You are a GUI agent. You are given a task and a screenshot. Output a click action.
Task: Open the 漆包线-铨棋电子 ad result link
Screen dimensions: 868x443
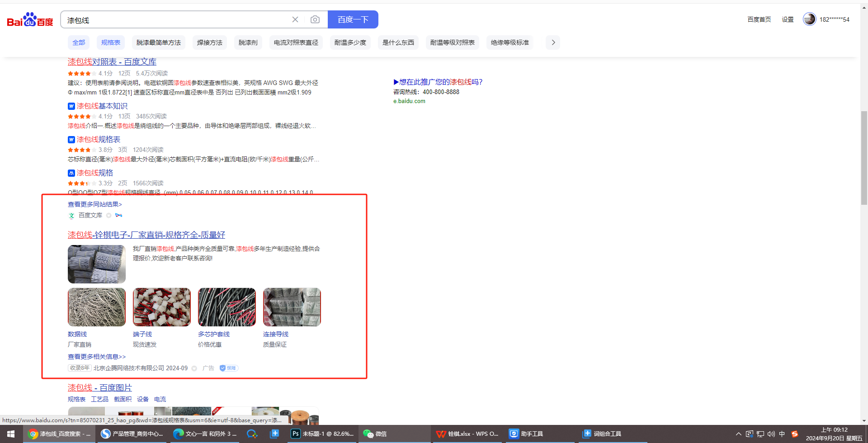(x=146, y=235)
